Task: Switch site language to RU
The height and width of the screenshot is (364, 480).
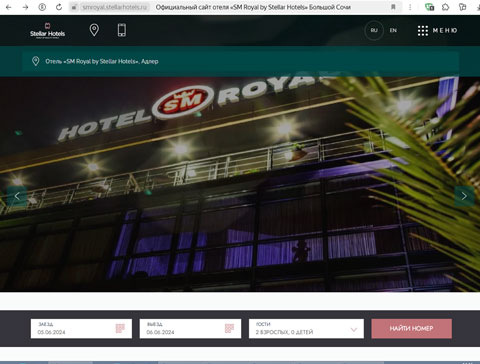Action: pos(374,30)
